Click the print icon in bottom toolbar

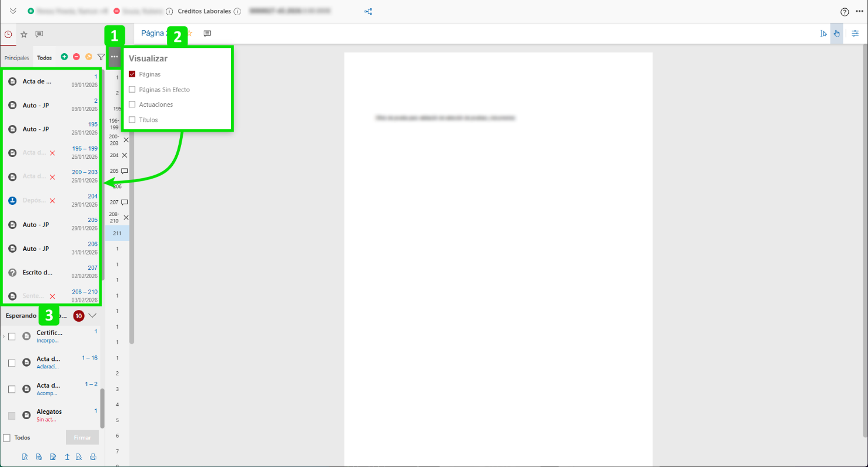(93, 457)
